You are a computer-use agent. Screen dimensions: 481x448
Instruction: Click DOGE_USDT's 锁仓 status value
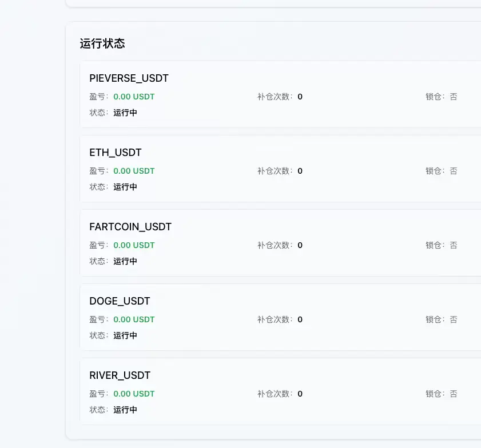point(453,319)
